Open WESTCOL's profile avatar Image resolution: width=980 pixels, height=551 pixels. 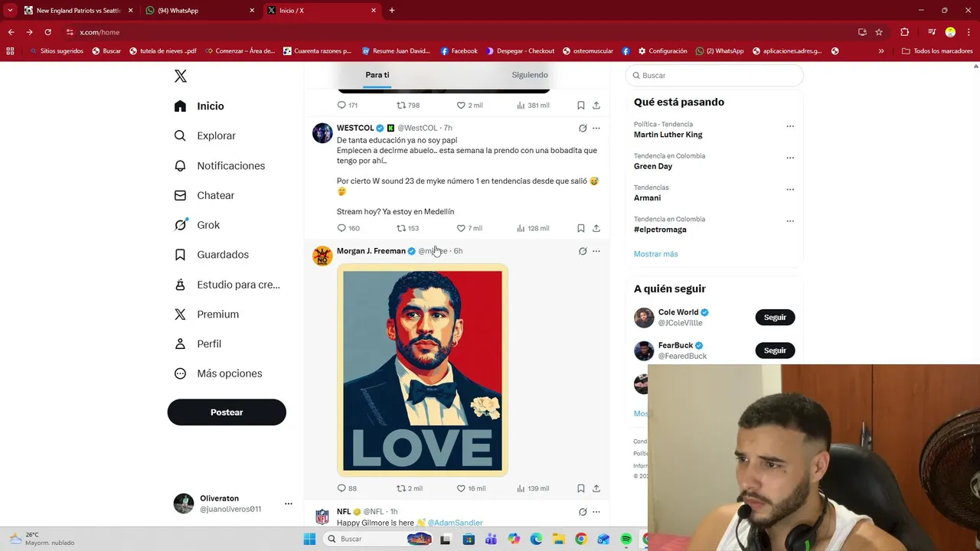(x=322, y=133)
